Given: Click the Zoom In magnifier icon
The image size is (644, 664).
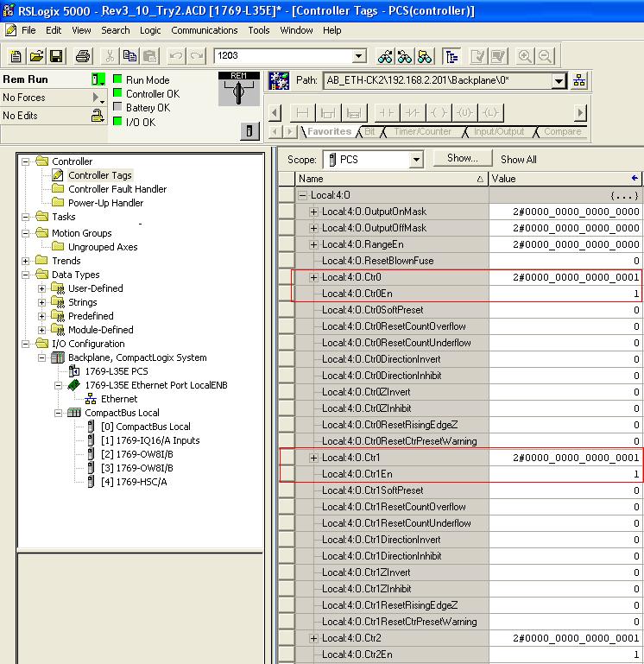Looking at the screenshot, I should tap(525, 56).
